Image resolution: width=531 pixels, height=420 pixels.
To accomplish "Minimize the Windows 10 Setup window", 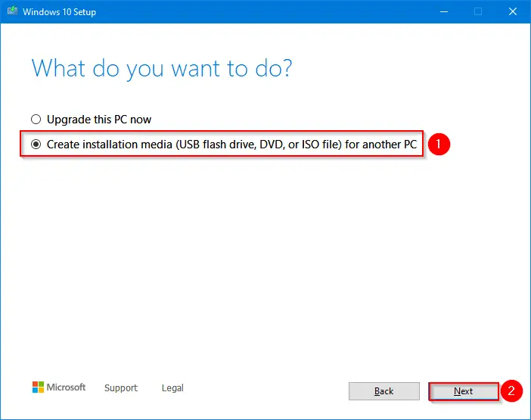I will pos(444,12).
